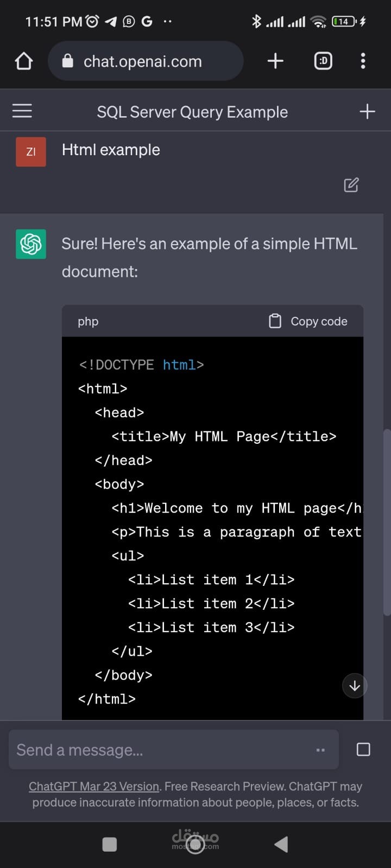Click the page scrollbar on the right edge

(x=387, y=521)
